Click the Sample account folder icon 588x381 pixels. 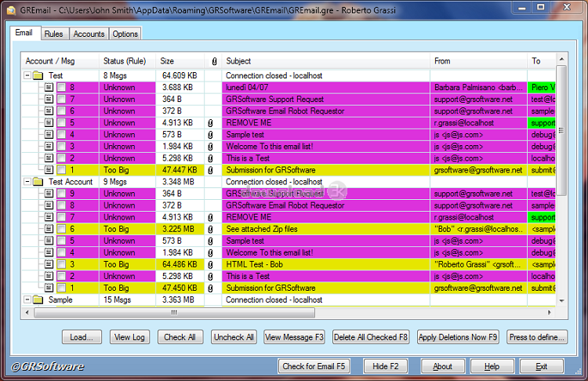(38, 299)
